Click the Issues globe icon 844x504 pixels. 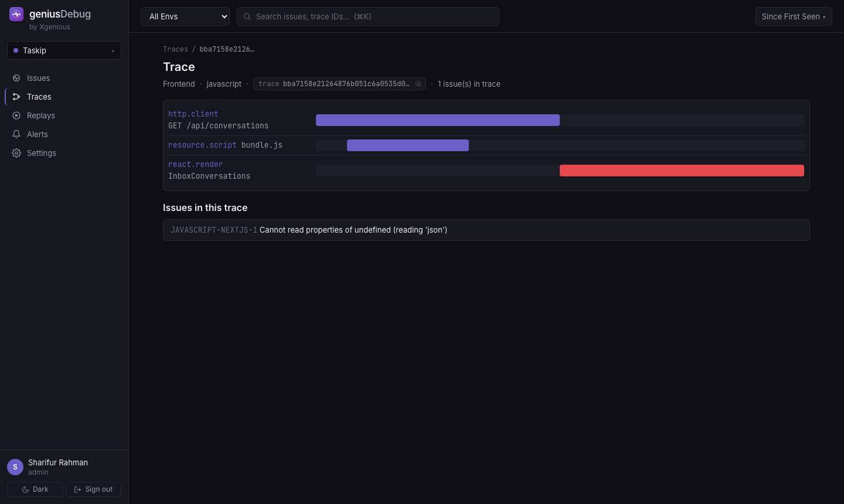pos(16,78)
